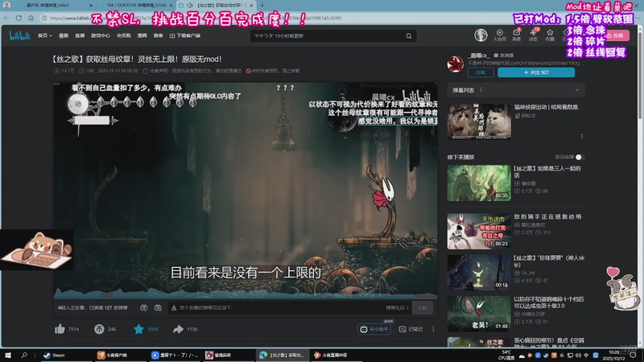The image size is (644, 362).
Task: Click the 充电 button under uploader name
Action: pyautogui.click(x=480, y=72)
